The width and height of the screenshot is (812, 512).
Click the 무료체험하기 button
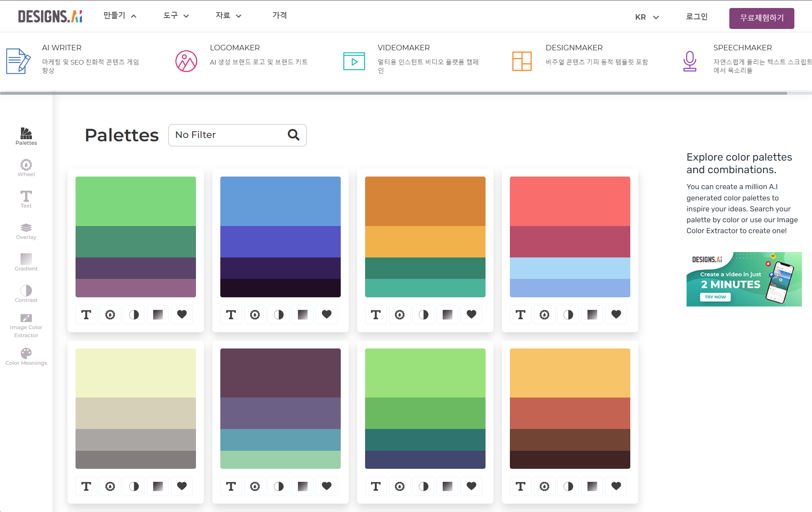pyautogui.click(x=761, y=18)
